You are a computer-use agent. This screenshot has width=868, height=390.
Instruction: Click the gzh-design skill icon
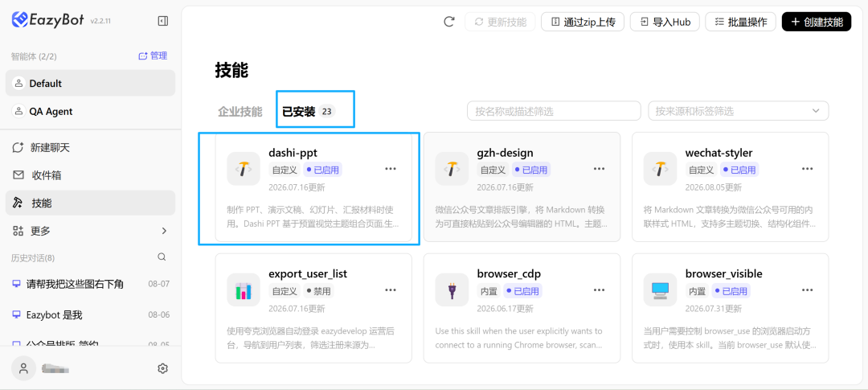(452, 168)
